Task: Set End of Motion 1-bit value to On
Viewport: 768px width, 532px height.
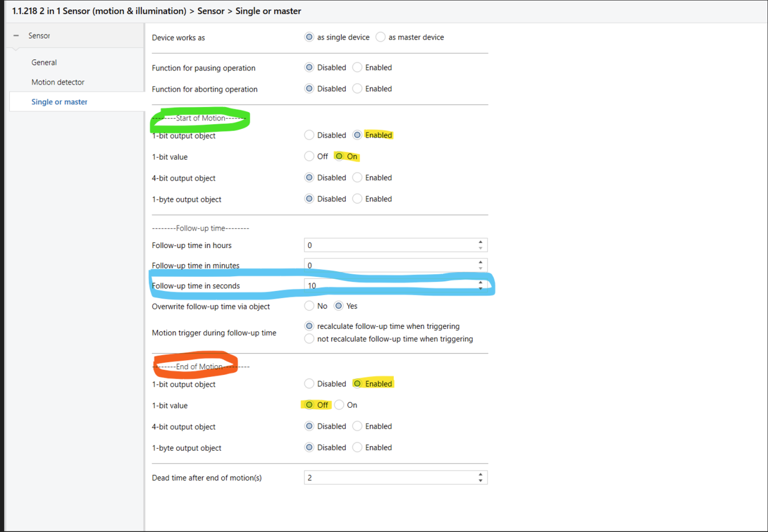Action: tap(339, 405)
